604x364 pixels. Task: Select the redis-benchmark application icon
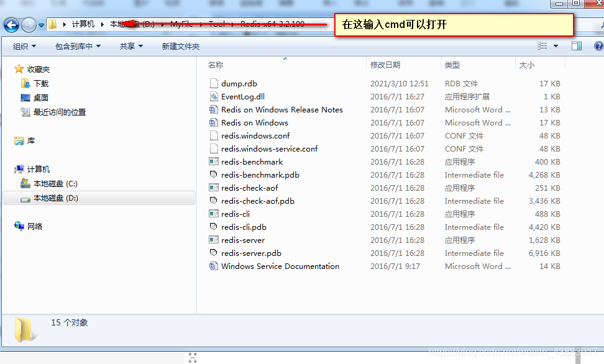coord(214,162)
